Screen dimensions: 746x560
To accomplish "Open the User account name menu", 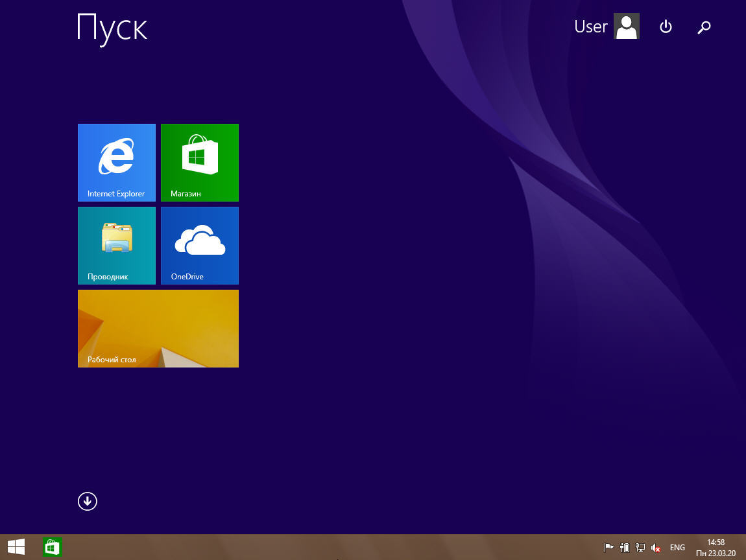I will coord(590,27).
